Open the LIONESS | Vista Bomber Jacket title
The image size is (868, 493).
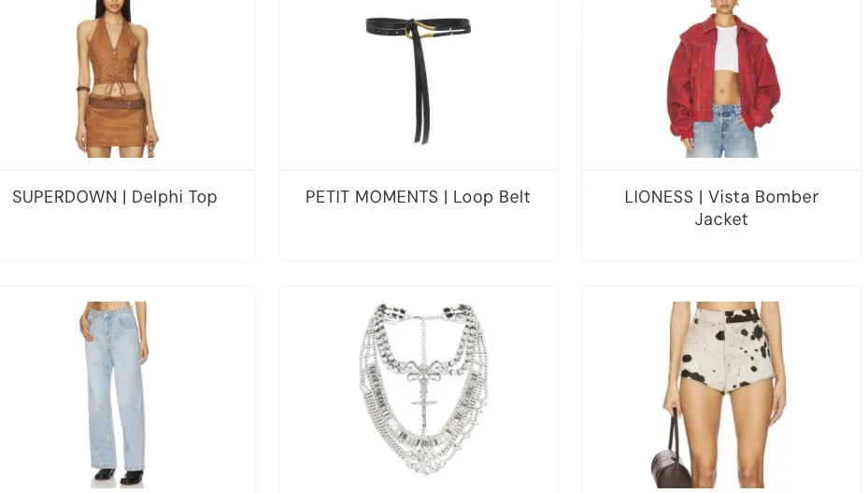coord(721,208)
